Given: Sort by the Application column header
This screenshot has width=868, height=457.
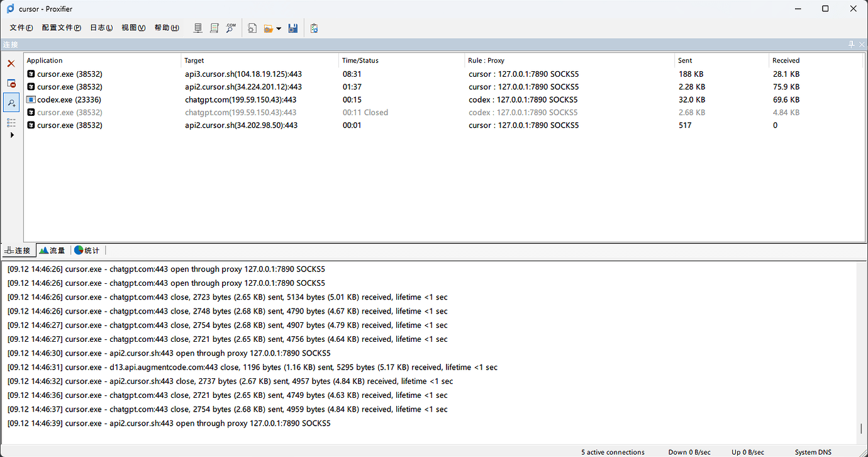Looking at the screenshot, I should point(103,60).
